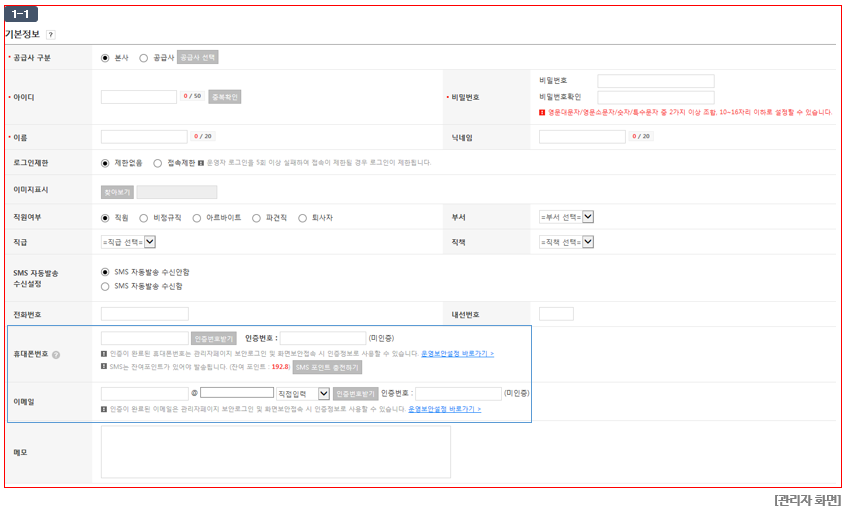Focus the email domain field after @
Viewport: 846px width, 510px height.
pyautogui.click(x=237, y=393)
